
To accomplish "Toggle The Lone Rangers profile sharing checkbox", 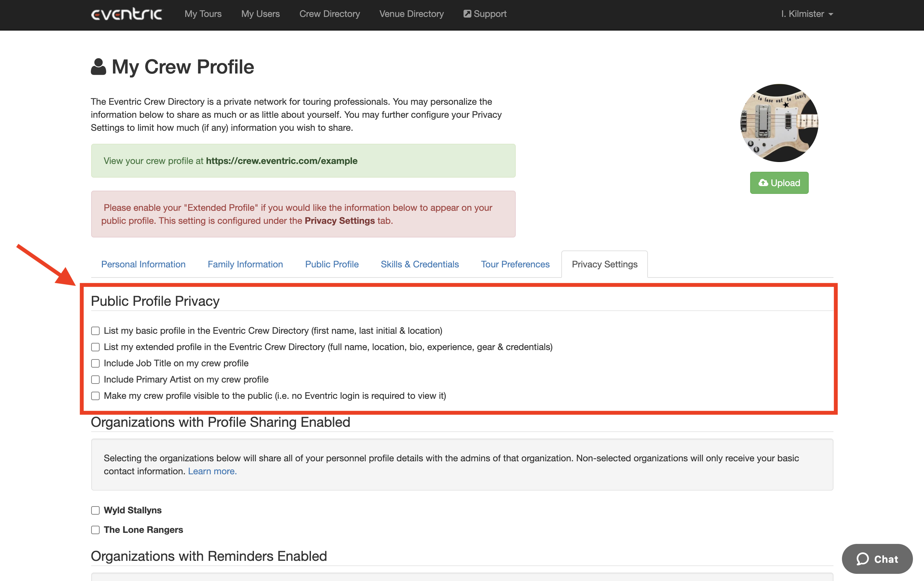I will (95, 530).
